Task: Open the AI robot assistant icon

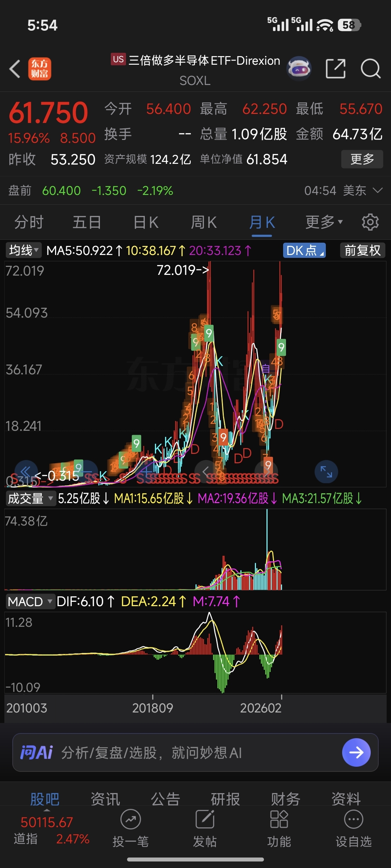Action: coord(299,68)
